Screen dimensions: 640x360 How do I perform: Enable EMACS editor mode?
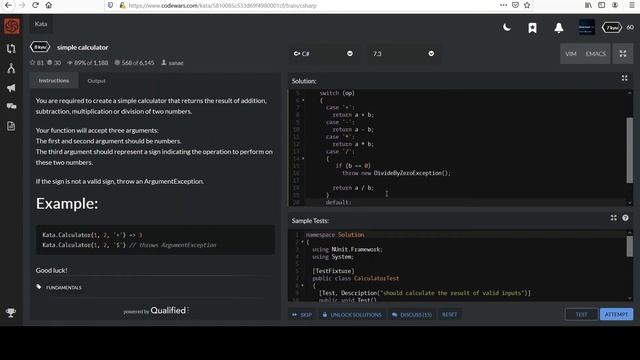pyautogui.click(x=596, y=53)
